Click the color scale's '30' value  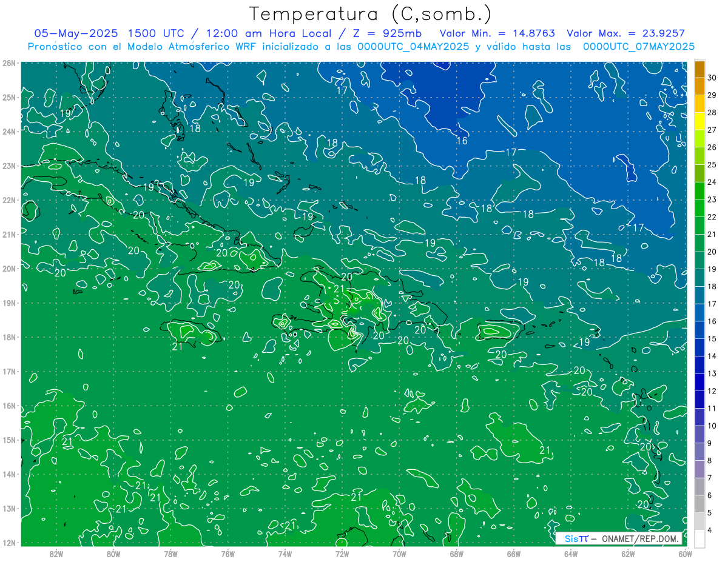click(x=712, y=78)
